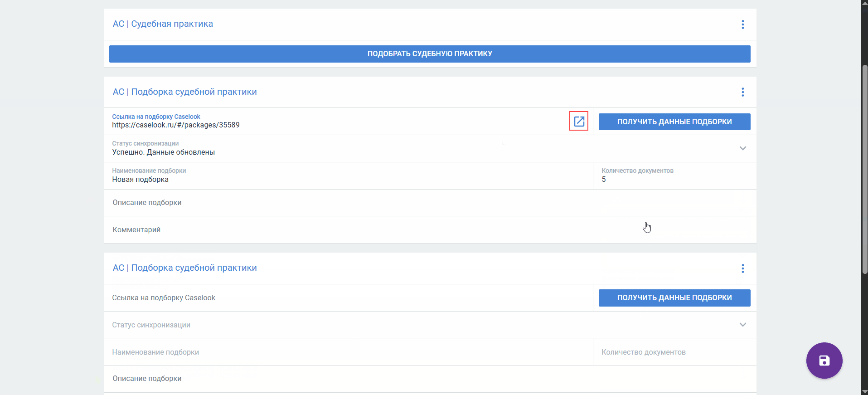
Task: Expand status dropdown showing Успешно. Данные обновлены
Action: pyautogui.click(x=742, y=148)
